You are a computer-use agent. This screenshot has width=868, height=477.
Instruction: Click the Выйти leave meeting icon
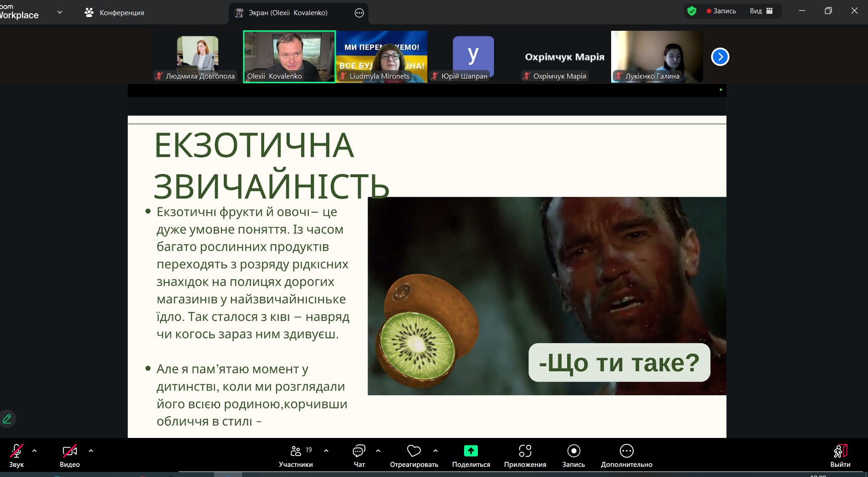click(x=840, y=451)
